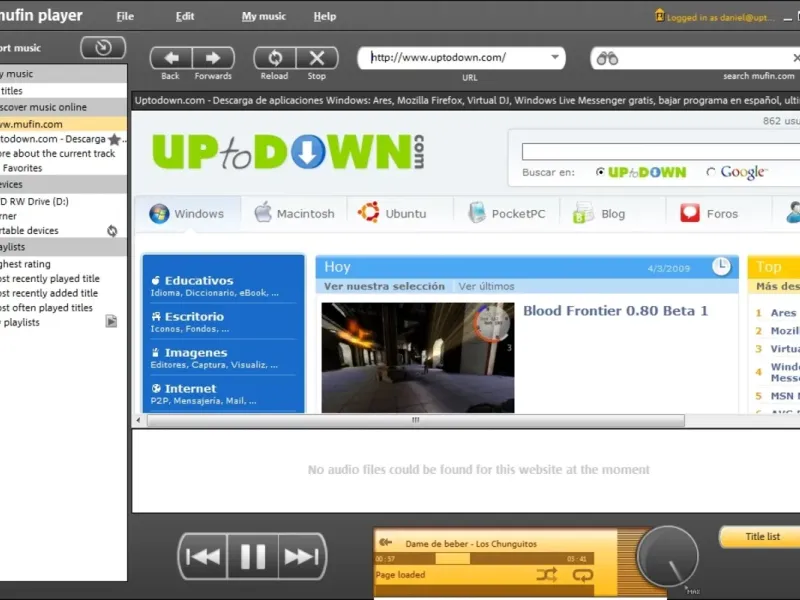Open the Help menu

[324, 16]
